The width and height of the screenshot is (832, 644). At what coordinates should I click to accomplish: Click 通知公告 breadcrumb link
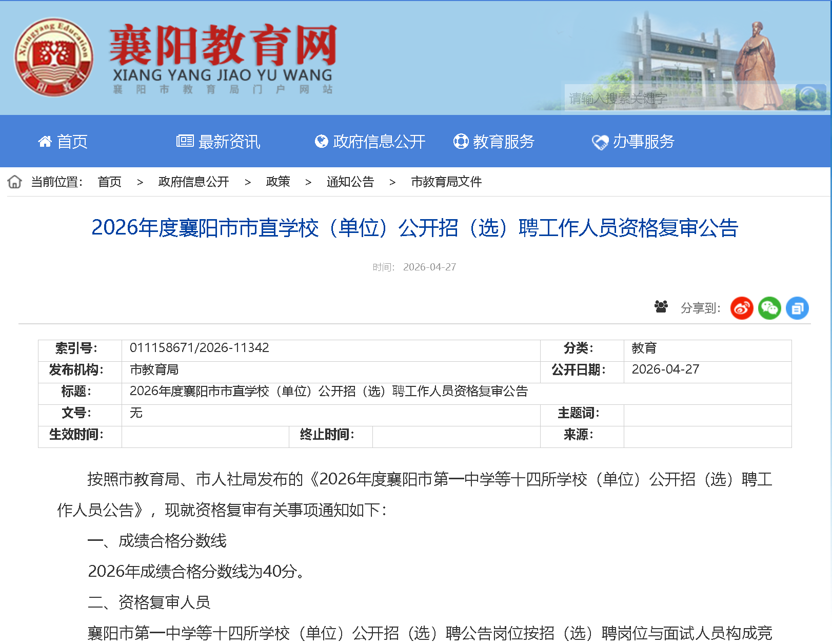[x=350, y=182]
